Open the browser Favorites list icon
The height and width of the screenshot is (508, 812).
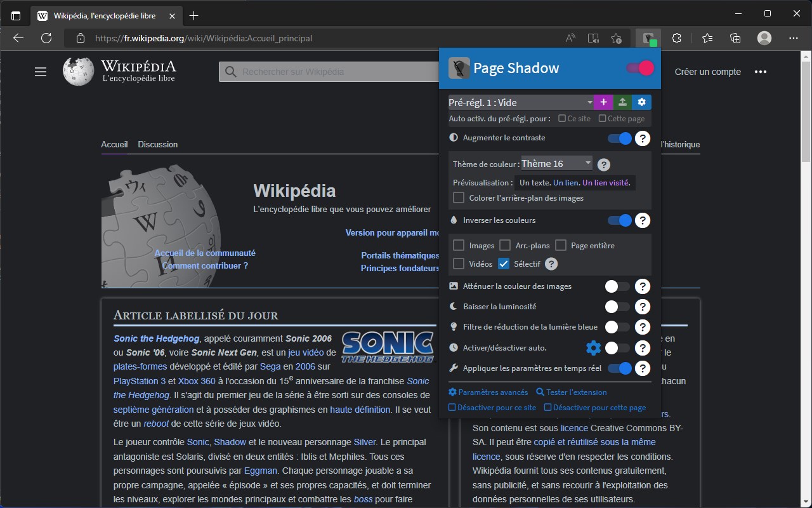707,38
